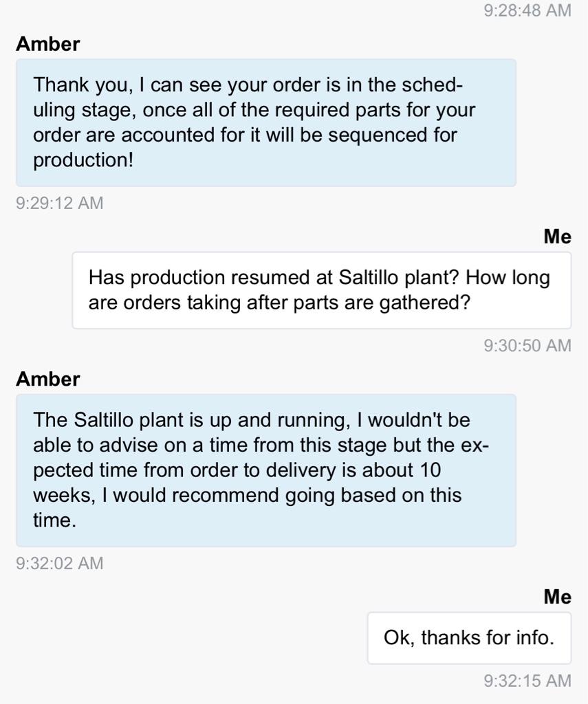Click the Me label above the Saltillo question

click(557, 236)
